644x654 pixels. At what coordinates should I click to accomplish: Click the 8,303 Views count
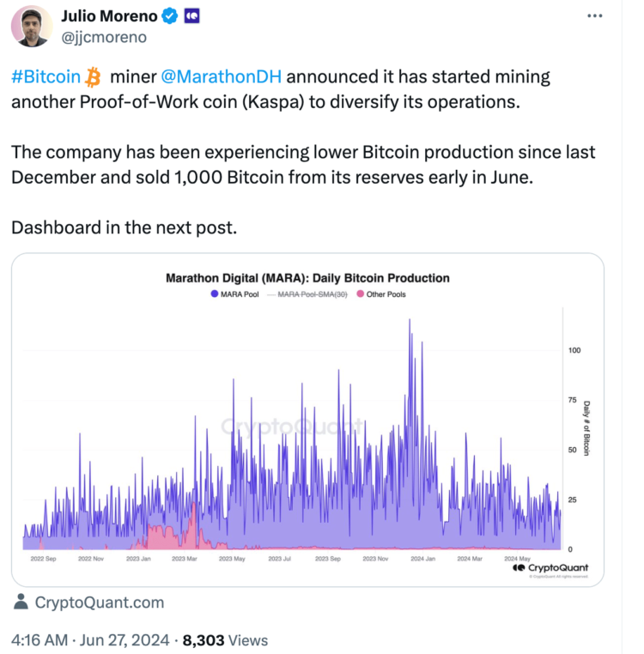225,640
